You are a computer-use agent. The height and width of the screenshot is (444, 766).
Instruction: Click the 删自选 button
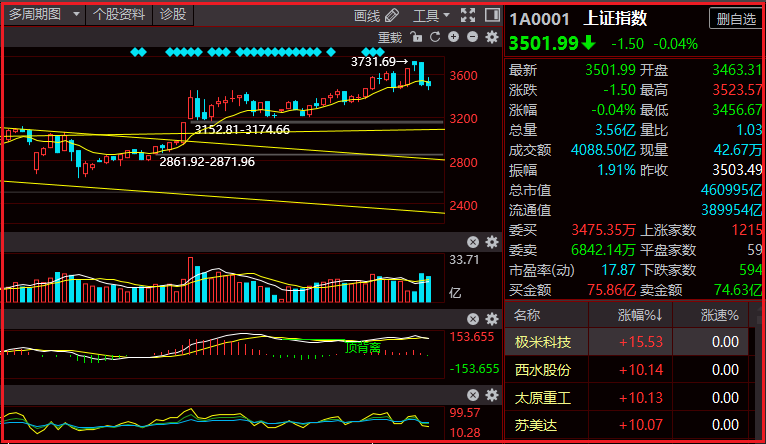(736, 19)
